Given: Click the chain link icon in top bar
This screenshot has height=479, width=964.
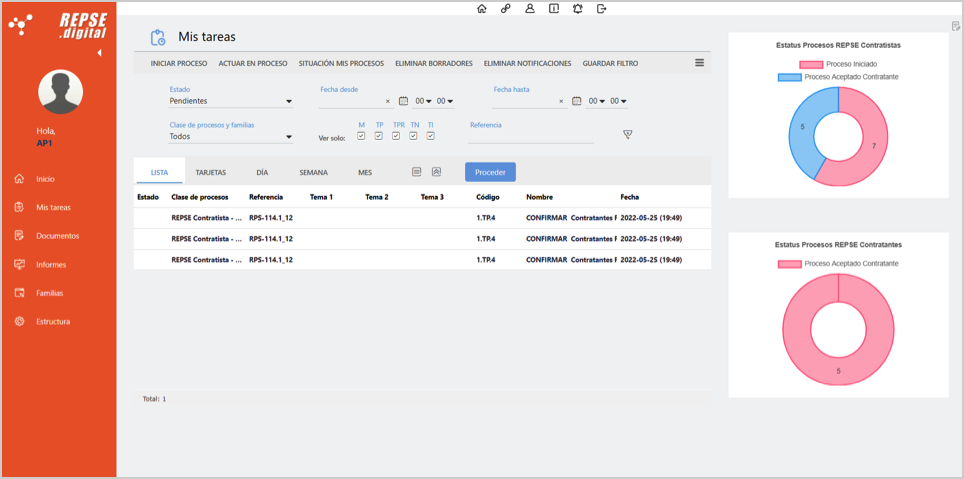Looking at the screenshot, I should tap(505, 9).
